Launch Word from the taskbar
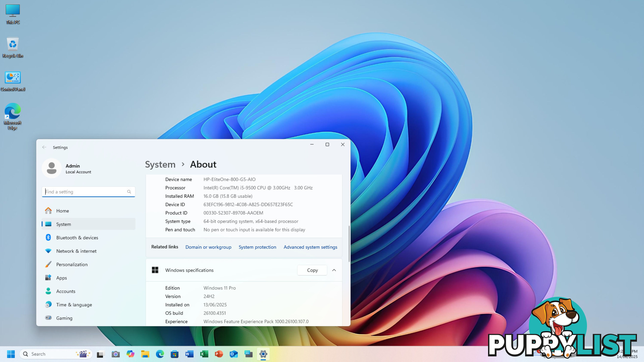 (189, 354)
